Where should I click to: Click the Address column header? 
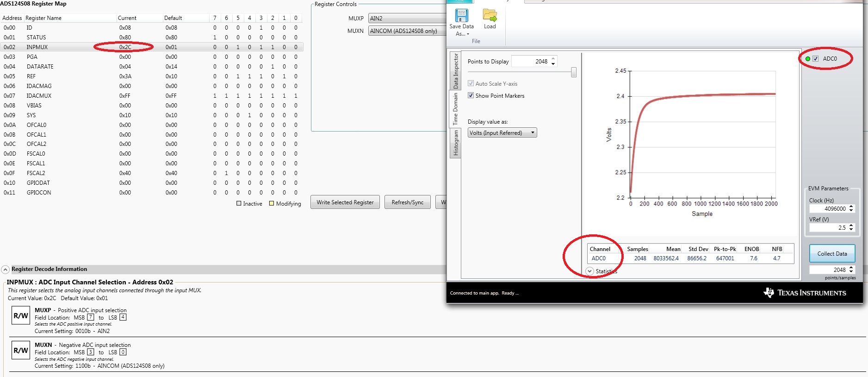point(12,18)
